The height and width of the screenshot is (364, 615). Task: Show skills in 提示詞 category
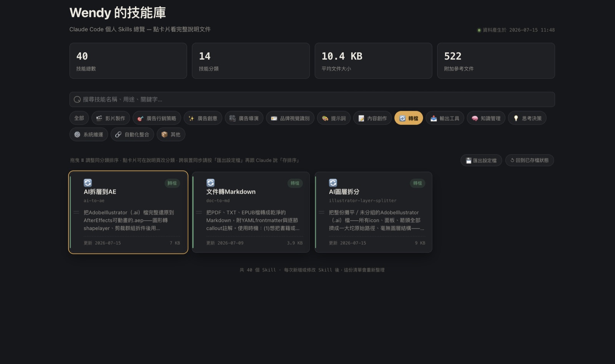[x=334, y=118]
